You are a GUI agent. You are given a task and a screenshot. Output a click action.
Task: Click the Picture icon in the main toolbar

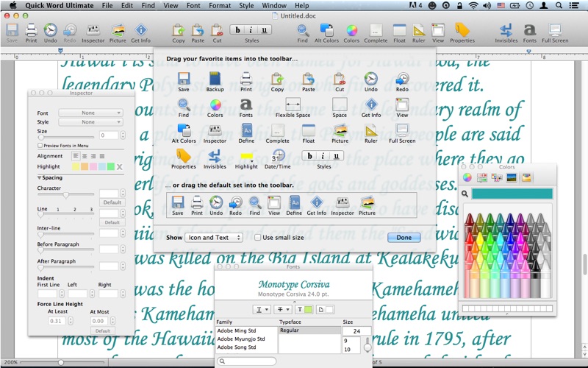[x=118, y=30]
